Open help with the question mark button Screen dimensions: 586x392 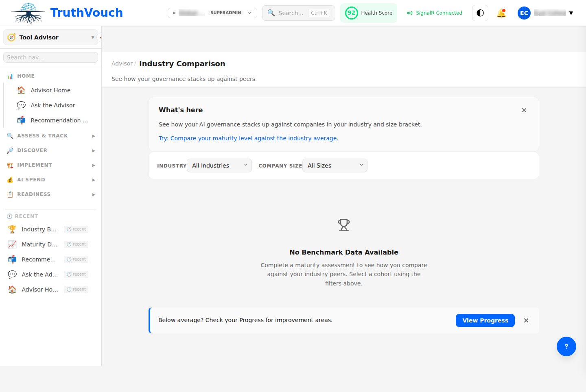click(566, 346)
